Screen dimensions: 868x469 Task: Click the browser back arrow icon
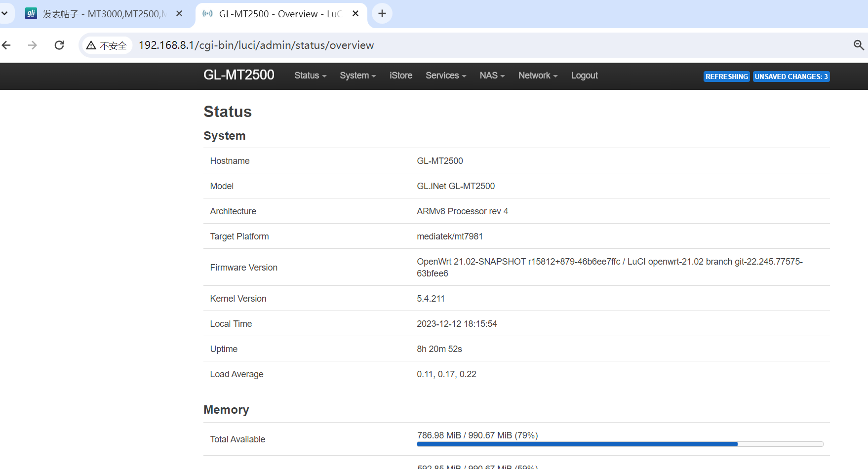pos(6,45)
